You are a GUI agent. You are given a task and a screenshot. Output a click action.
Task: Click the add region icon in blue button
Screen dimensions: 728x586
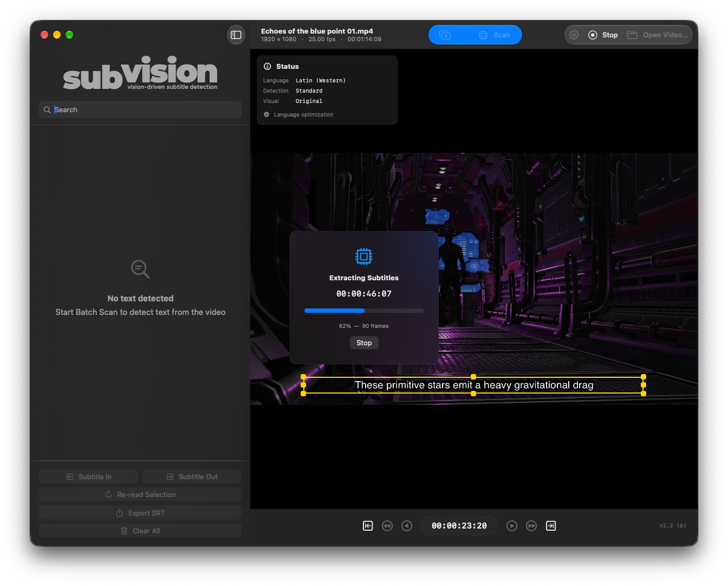click(445, 35)
